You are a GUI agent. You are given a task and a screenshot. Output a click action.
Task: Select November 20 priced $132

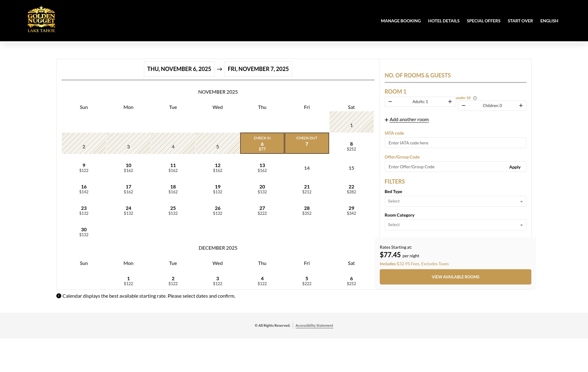262,189
